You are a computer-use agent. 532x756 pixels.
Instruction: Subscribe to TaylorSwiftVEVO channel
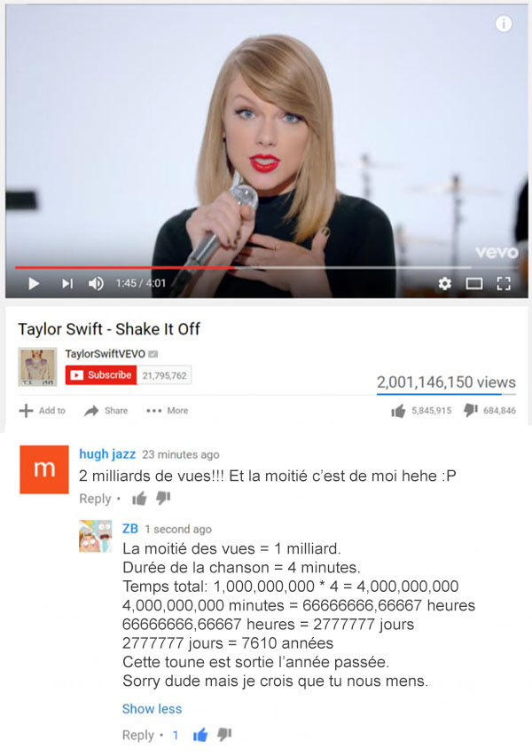(101, 375)
